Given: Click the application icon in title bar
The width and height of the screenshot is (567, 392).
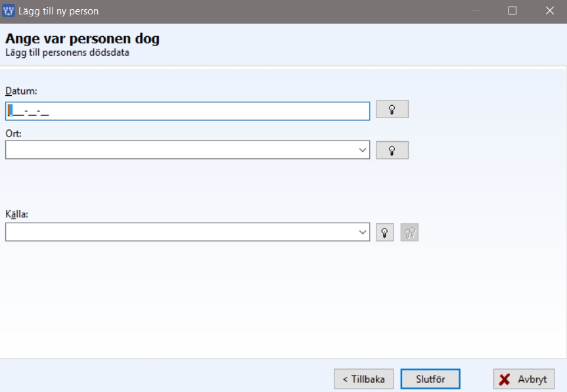Looking at the screenshot, I should [x=9, y=11].
